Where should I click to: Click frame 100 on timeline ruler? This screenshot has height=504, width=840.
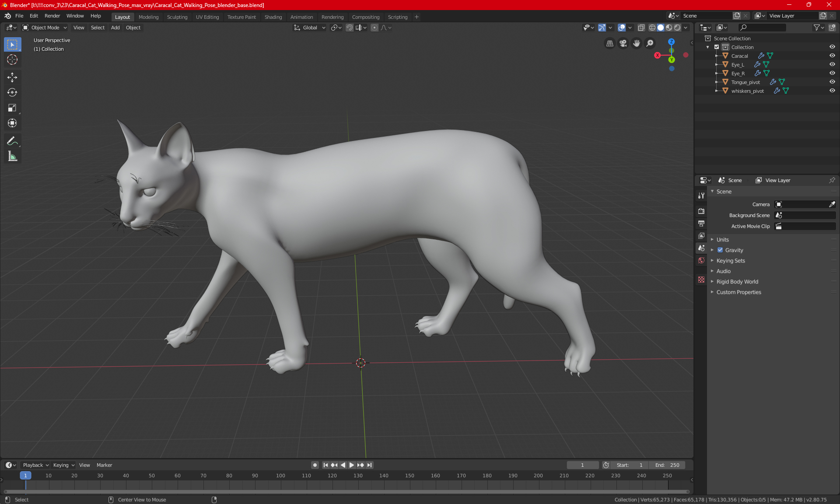[280, 476]
